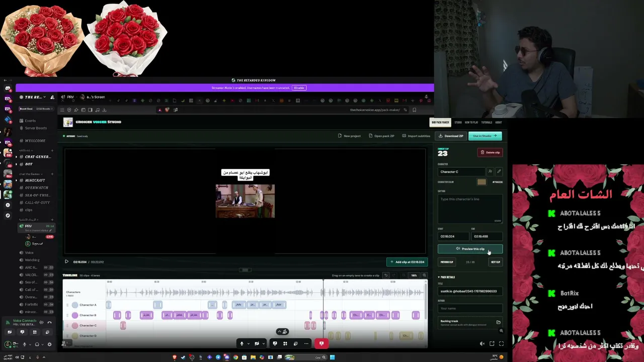Delete the current clip

point(490,152)
